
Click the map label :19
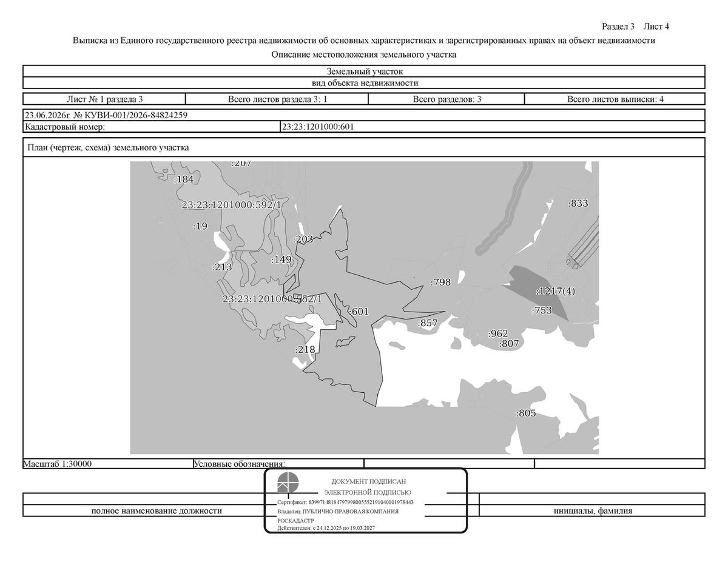(x=200, y=226)
